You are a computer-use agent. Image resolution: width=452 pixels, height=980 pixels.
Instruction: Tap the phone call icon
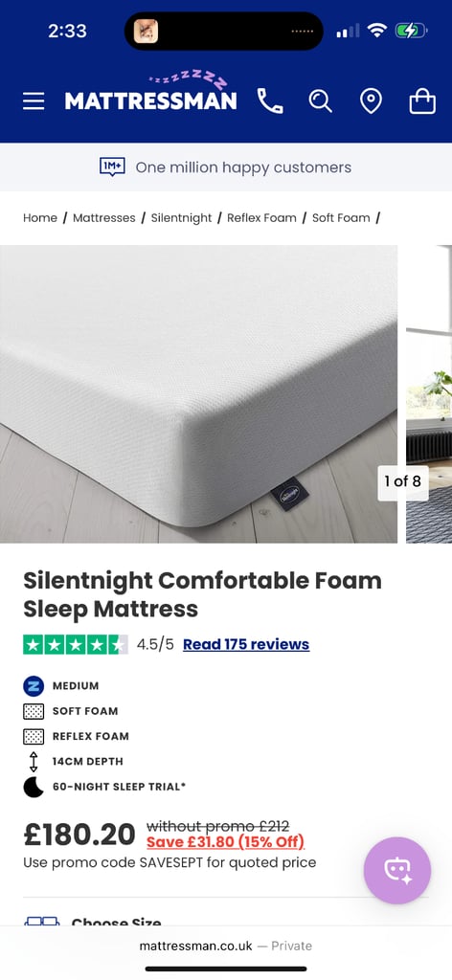(x=269, y=101)
